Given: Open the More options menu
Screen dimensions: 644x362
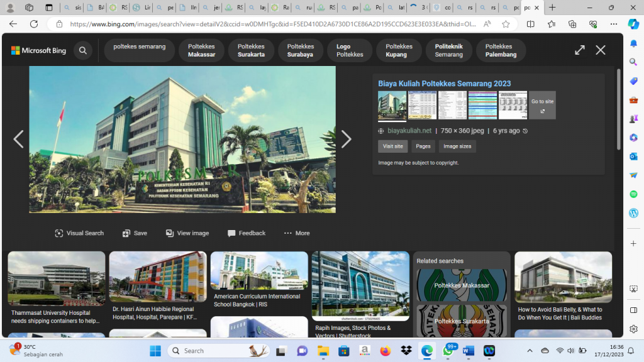Looking at the screenshot, I should point(297,233).
